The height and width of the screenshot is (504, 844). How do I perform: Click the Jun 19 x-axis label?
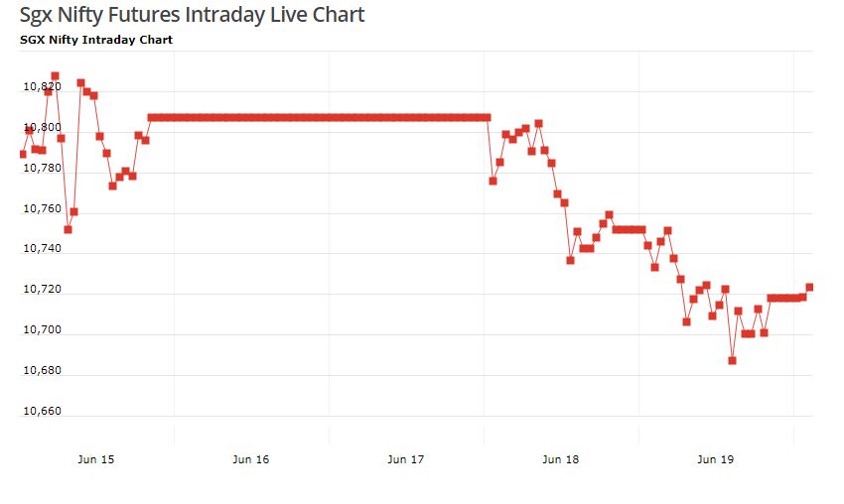coord(715,459)
